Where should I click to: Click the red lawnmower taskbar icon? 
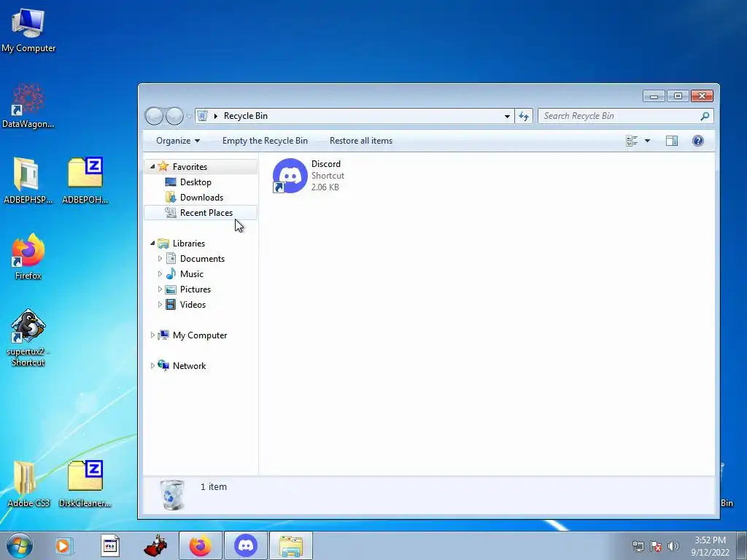[x=156, y=545]
